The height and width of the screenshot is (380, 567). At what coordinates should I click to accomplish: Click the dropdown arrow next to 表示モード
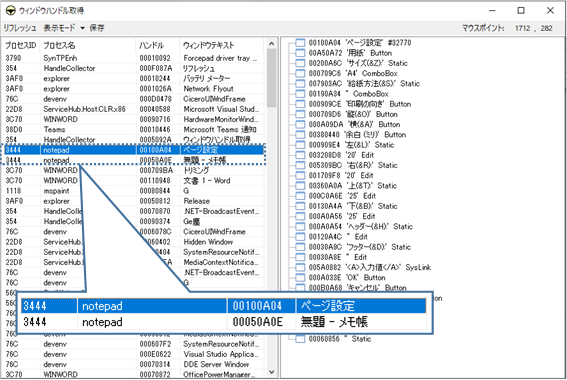(82, 28)
